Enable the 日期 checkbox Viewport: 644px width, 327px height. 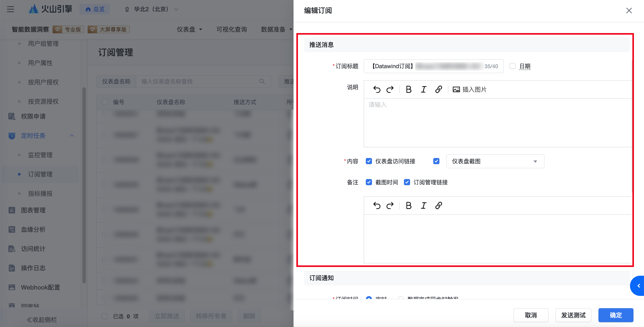[x=513, y=66]
